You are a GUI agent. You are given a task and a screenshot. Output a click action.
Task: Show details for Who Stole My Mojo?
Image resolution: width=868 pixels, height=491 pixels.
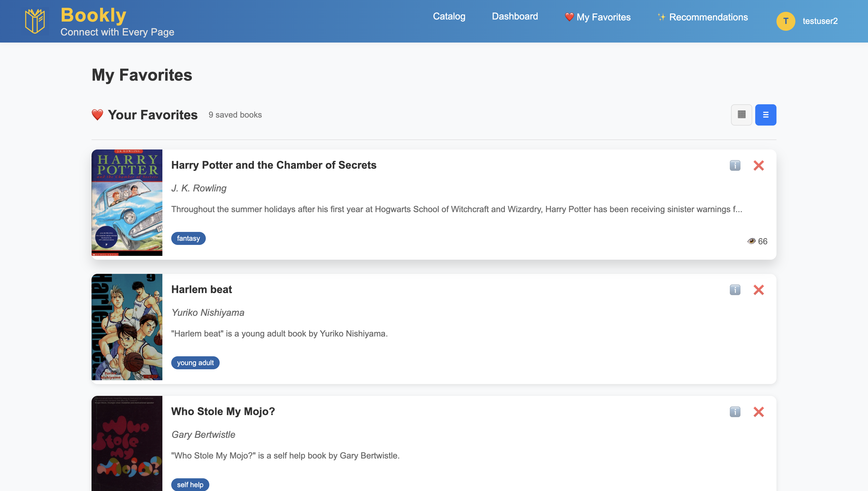coord(735,412)
